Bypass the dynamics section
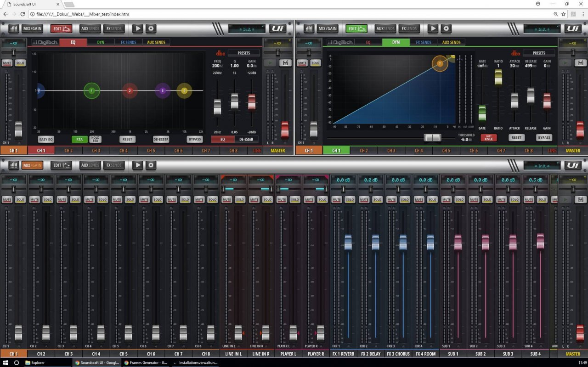The width and height of the screenshot is (588, 367). pyautogui.click(x=544, y=137)
